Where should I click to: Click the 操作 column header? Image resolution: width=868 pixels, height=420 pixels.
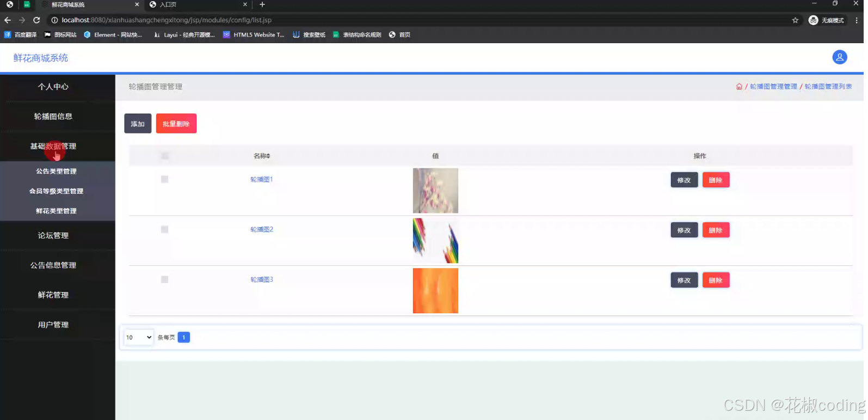[700, 156]
